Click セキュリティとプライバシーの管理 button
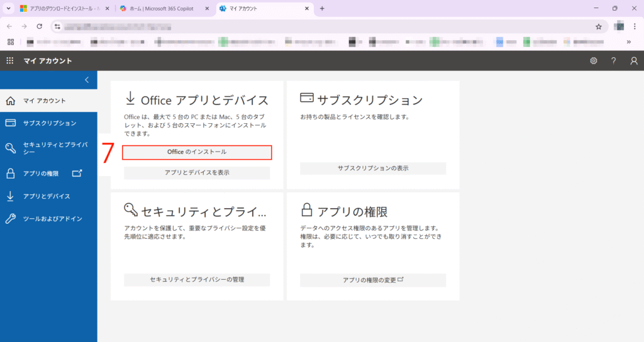Screen dimensions: 644x342 coord(197,280)
